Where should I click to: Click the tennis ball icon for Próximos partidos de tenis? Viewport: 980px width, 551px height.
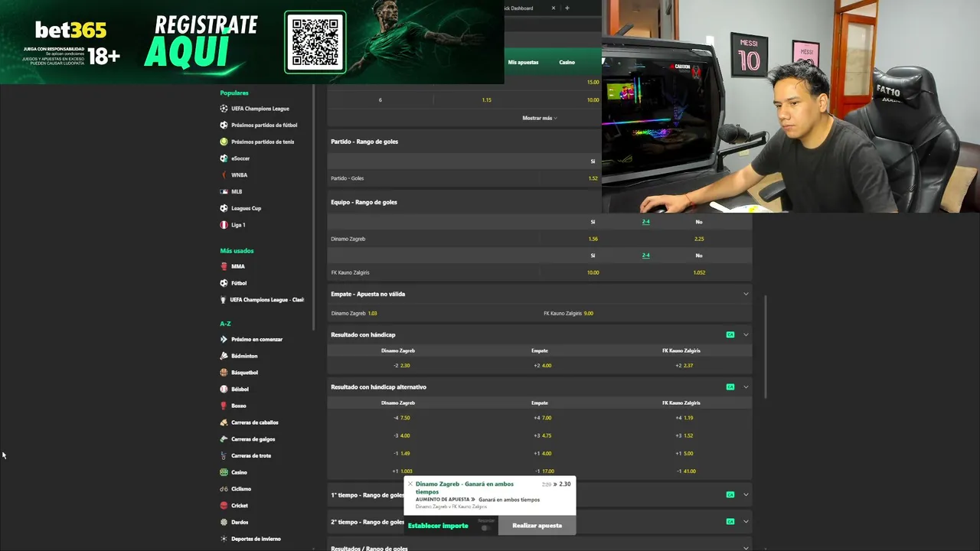click(x=224, y=142)
